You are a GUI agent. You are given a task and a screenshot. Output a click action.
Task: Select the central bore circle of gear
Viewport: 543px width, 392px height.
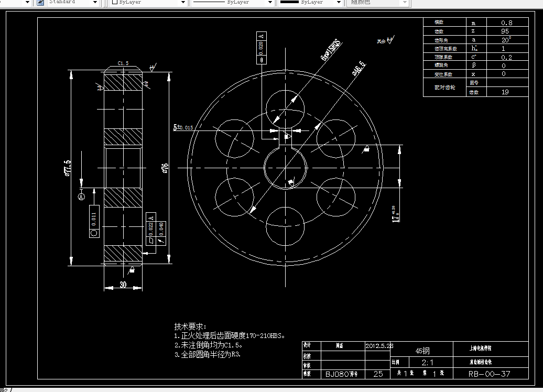point(286,168)
